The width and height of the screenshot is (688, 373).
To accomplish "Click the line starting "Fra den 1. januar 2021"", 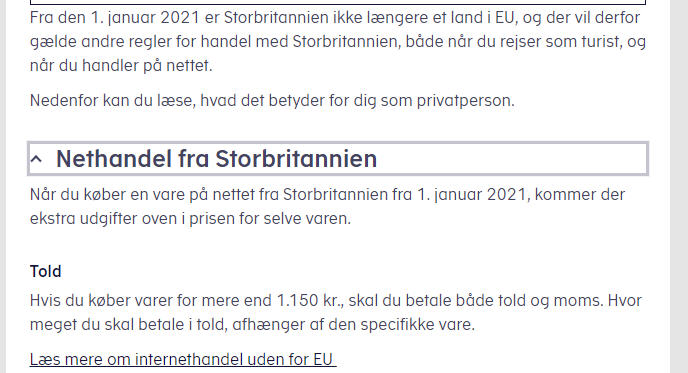I will click(335, 18).
